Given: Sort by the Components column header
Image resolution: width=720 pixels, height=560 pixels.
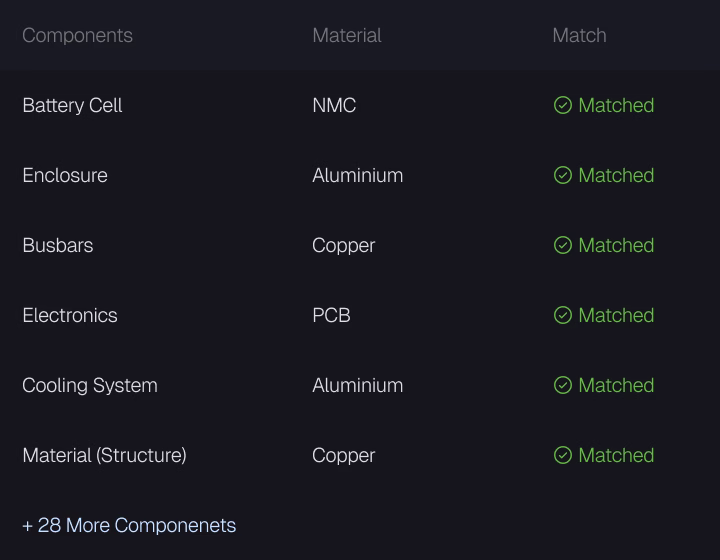Looking at the screenshot, I should 78,35.
